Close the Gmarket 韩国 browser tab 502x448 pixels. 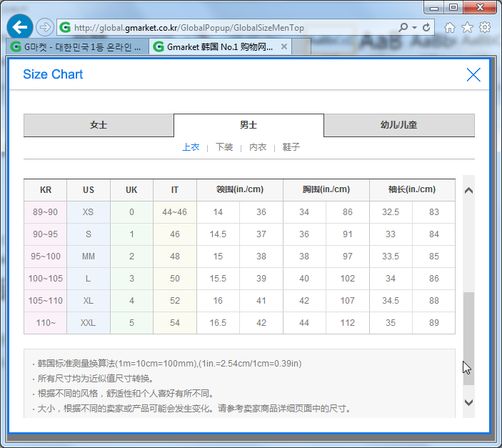283,46
